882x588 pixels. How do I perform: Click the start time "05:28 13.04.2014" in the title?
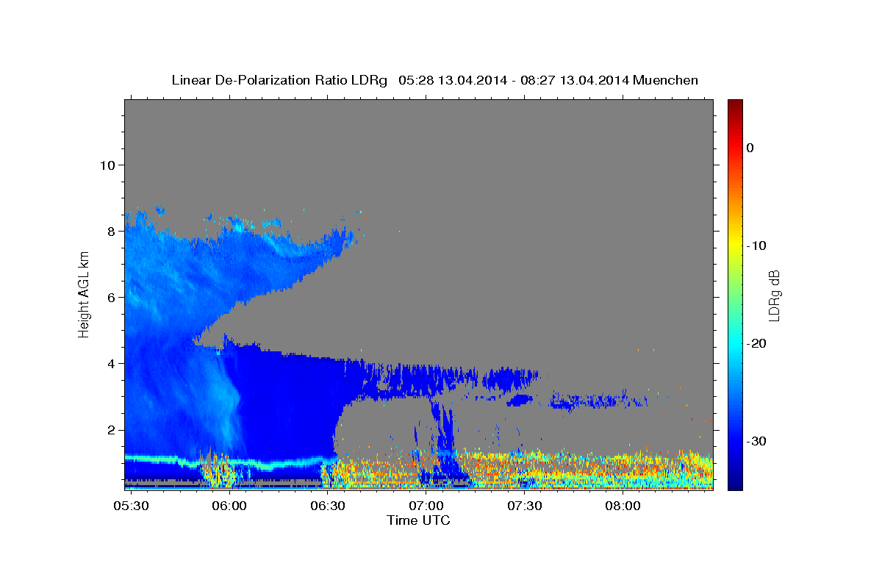(x=453, y=80)
